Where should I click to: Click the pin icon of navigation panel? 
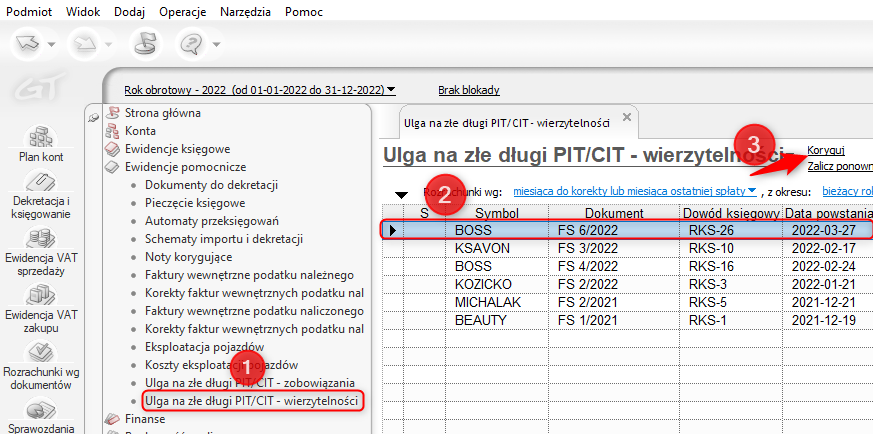tap(94, 117)
